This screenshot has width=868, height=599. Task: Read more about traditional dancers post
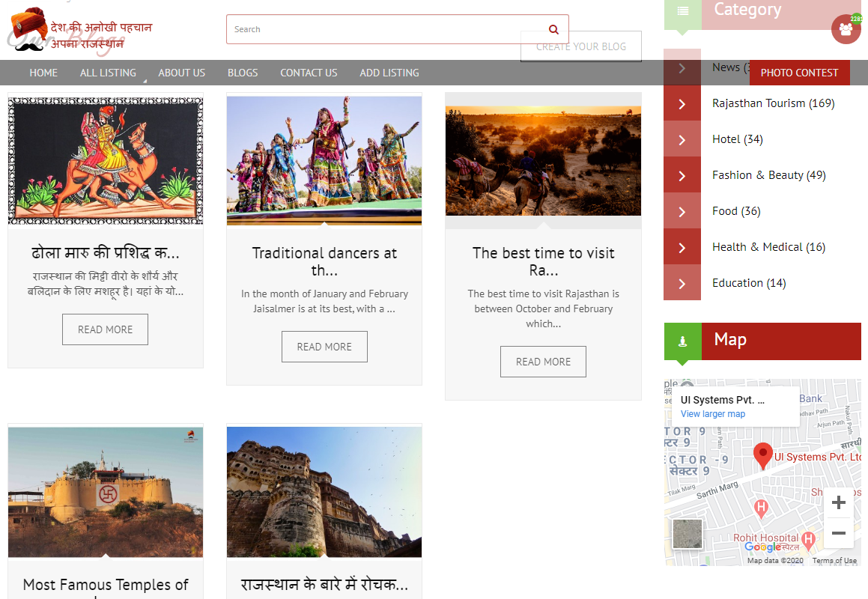324,347
